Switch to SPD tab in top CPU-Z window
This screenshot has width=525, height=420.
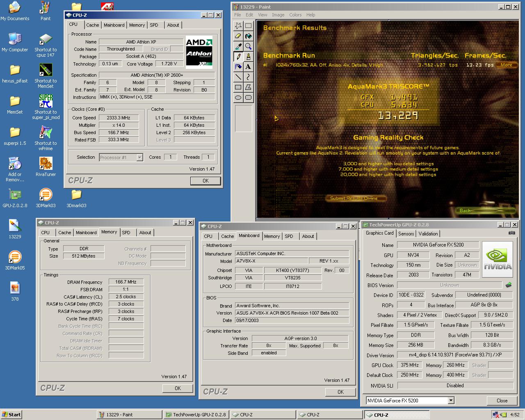click(154, 25)
